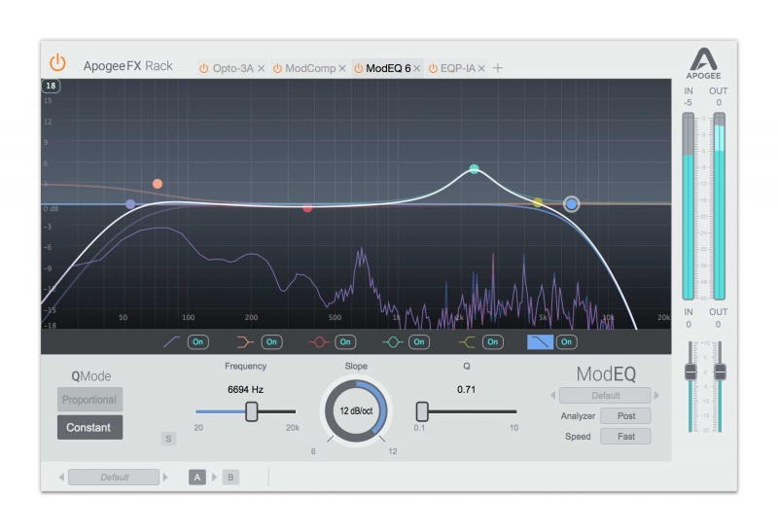778x532 pixels.
Task: Select the Opto-3A tab
Action: coord(233,68)
